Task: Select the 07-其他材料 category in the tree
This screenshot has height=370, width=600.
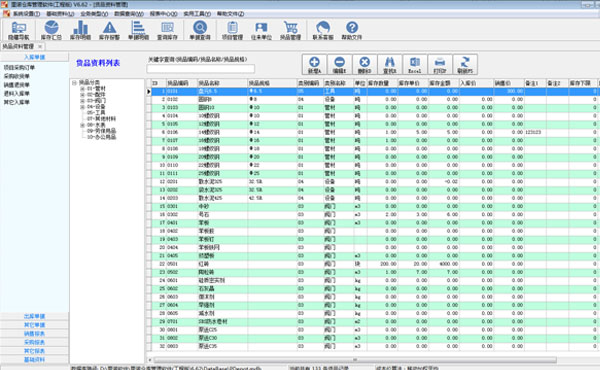Action: [101, 119]
